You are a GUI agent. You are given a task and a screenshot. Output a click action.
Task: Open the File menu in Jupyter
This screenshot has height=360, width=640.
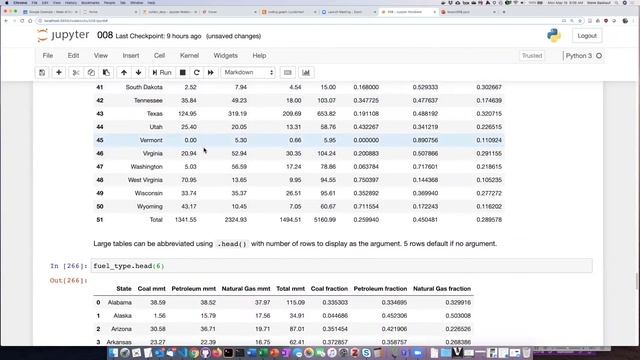click(x=48, y=56)
